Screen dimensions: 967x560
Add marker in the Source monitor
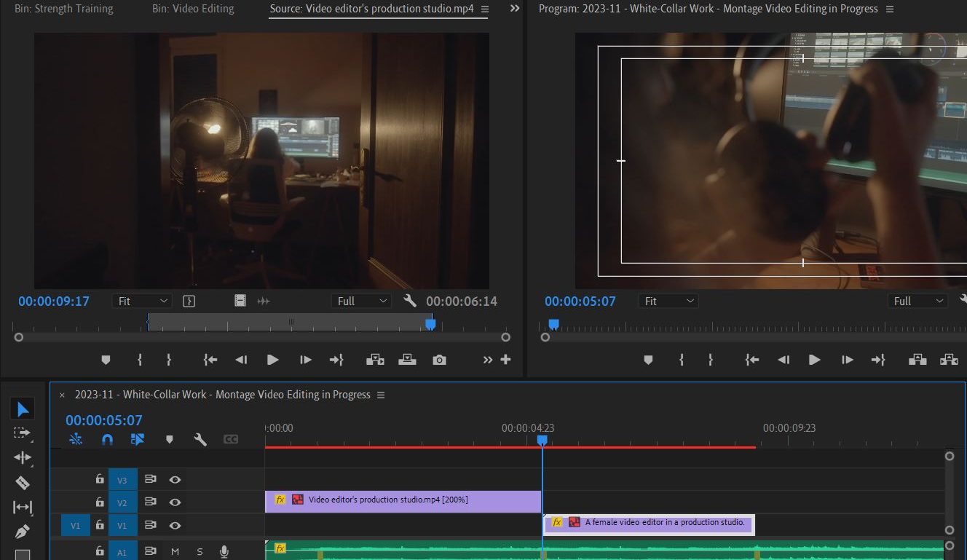(106, 360)
